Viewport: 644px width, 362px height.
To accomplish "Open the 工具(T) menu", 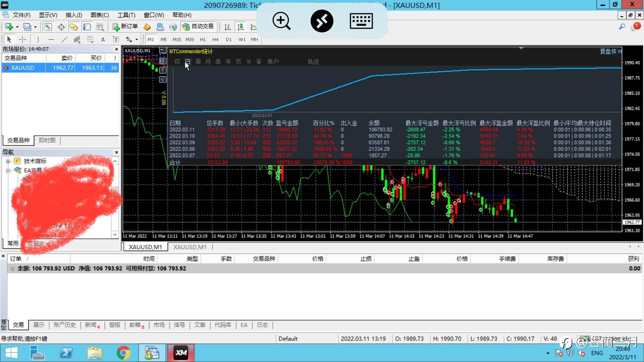I will (126, 15).
